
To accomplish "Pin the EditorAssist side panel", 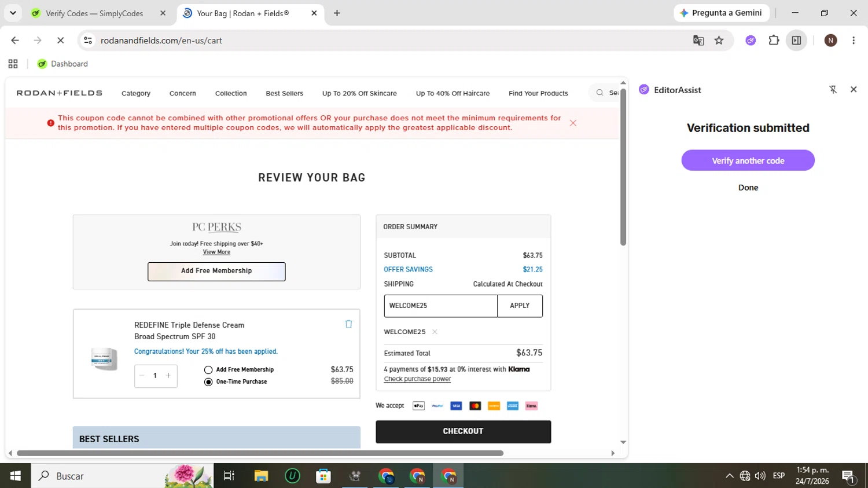I will 833,90.
